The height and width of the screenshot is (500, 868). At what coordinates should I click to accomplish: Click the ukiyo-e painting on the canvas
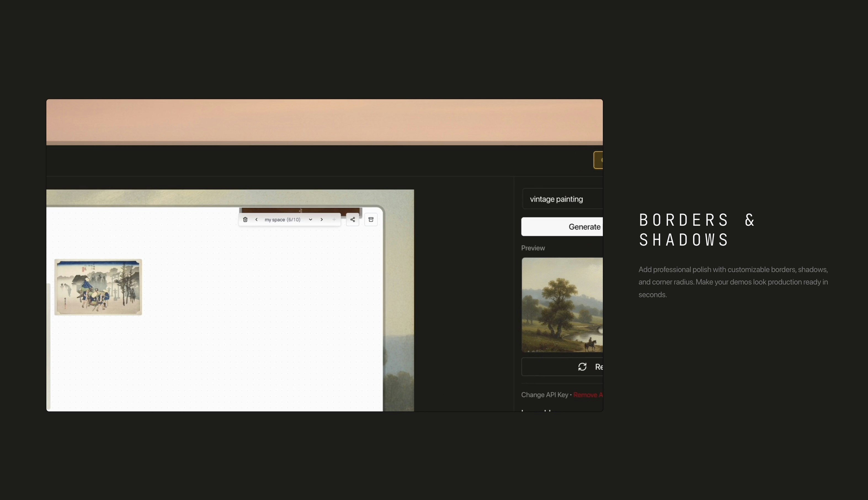coord(98,287)
